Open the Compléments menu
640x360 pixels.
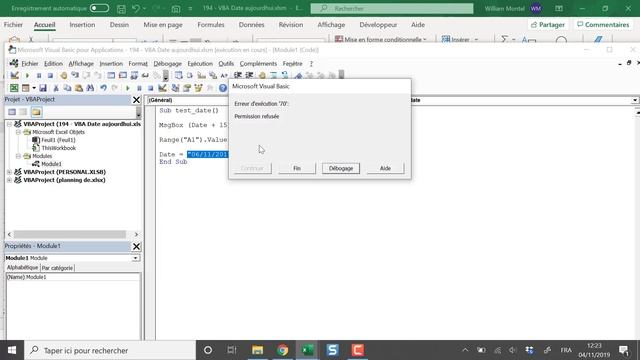tap(258, 64)
